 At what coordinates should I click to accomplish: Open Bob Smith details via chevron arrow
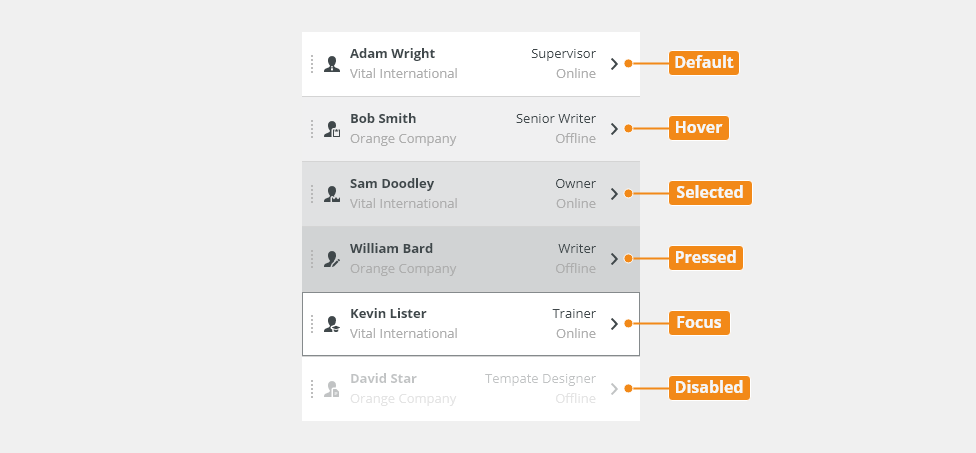614,129
